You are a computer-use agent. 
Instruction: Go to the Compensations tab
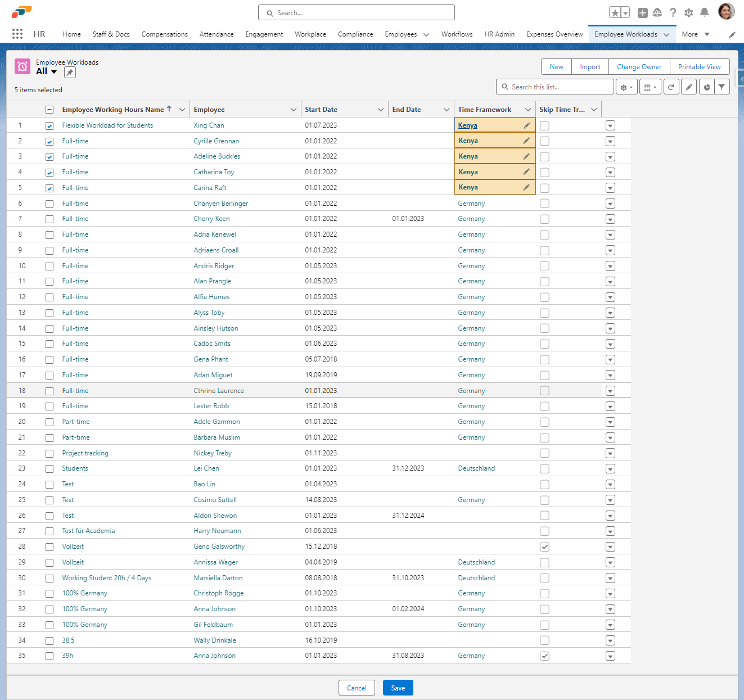pyautogui.click(x=164, y=34)
